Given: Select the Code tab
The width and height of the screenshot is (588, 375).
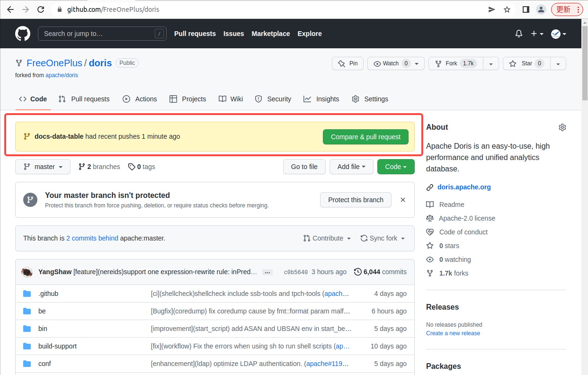Looking at the screenshot, I should [x=33, y=99].
